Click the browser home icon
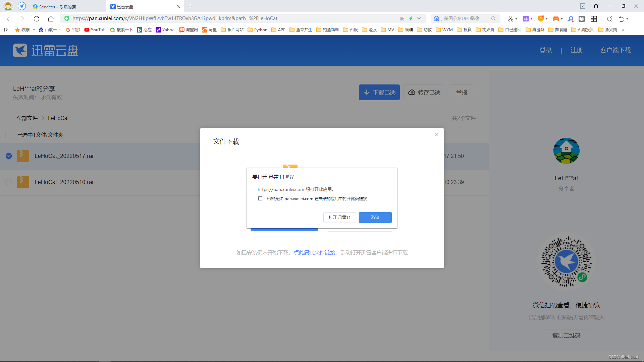This screenshot has width=644, height=362. [51, 19]
